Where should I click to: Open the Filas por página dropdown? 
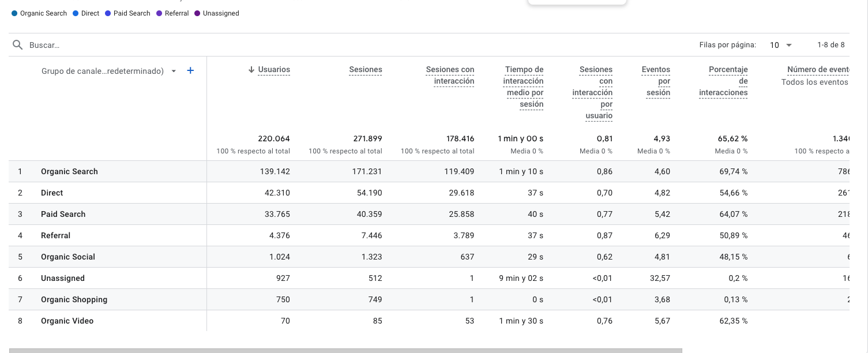[x=780, y=44]
